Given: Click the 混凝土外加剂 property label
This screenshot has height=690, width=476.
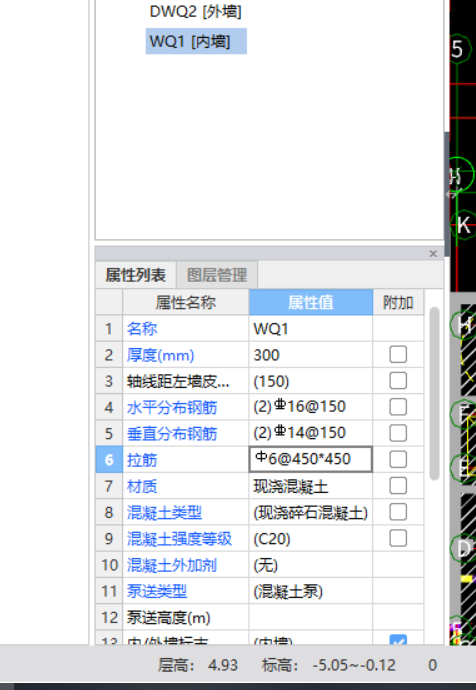Looking at the screenshot, I should 172,565.
